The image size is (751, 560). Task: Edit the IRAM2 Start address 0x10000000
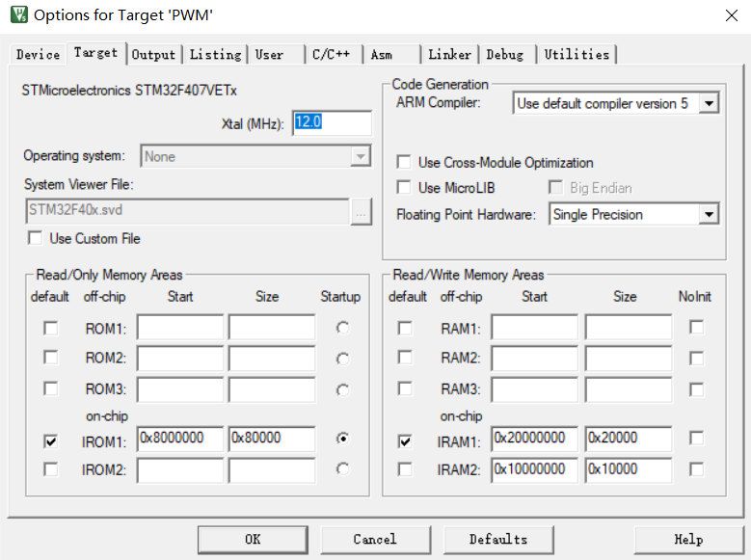[534, 470]
